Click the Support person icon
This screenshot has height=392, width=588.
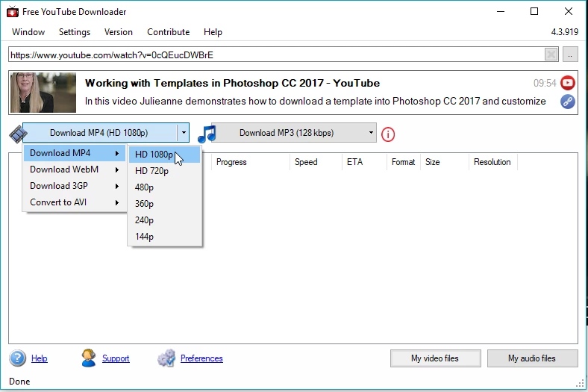pos(89,358)
